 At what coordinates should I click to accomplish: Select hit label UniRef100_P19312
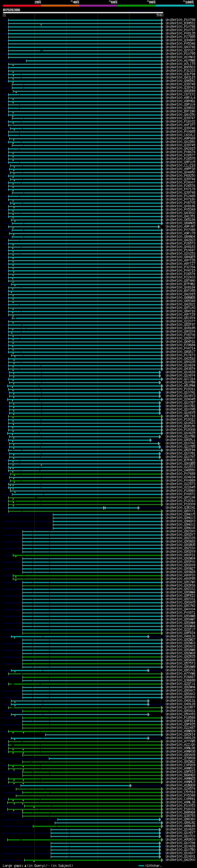coord(180,419)
